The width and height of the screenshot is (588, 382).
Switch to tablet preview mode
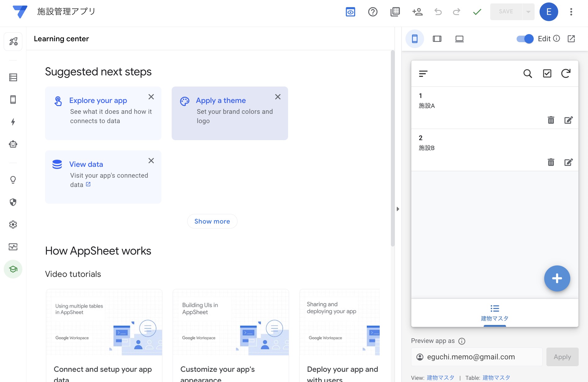(x=437, y=39)
